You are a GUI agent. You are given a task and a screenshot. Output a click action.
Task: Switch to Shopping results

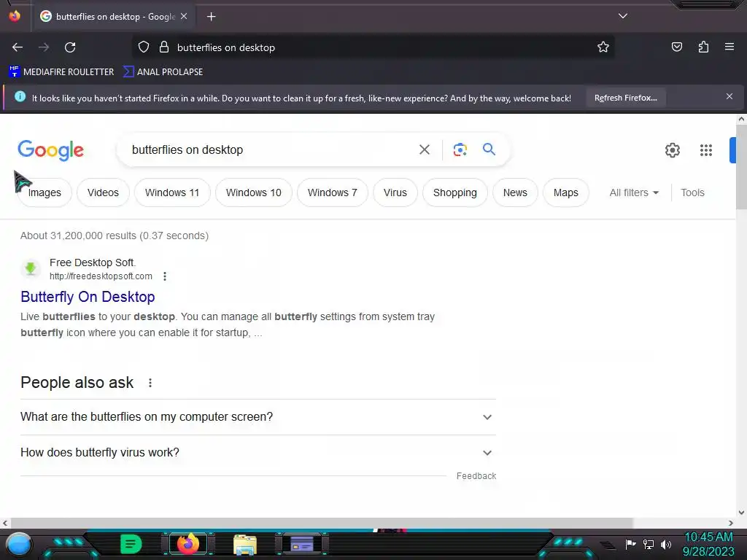tap(455, 192)
